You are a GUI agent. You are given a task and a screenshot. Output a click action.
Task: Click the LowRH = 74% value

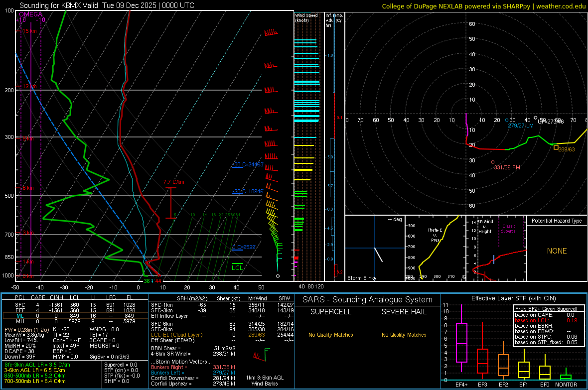tap(20, 341)
